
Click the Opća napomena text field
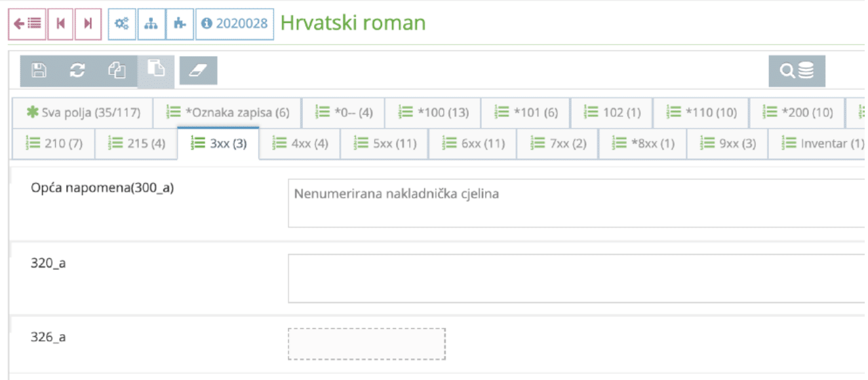(459, 203)
